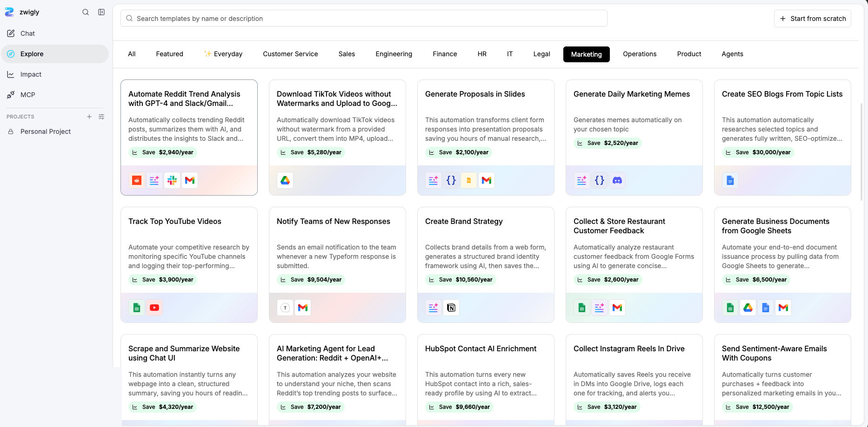This screenshot has height=427, width=868.
Task: Switch to the Featured tab
Action: click(170, 54)
